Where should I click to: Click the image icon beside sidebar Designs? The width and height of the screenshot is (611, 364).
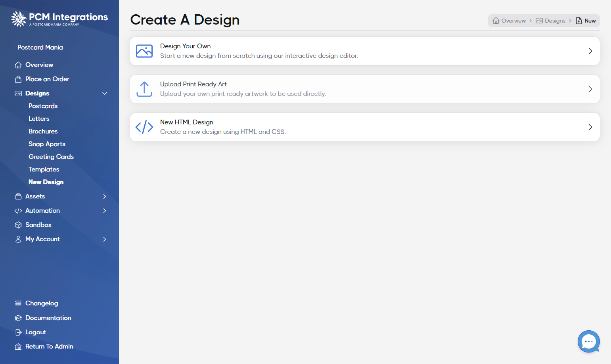(18, 93)
